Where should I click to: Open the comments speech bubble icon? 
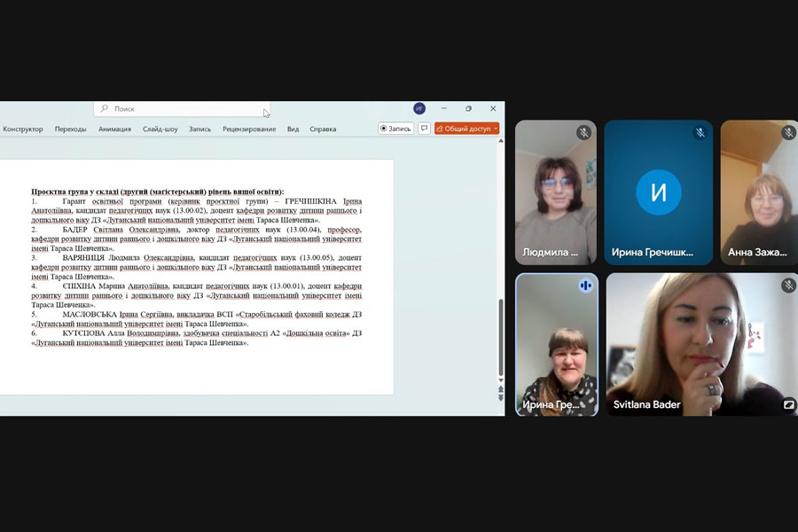click(x=424, y=129)
